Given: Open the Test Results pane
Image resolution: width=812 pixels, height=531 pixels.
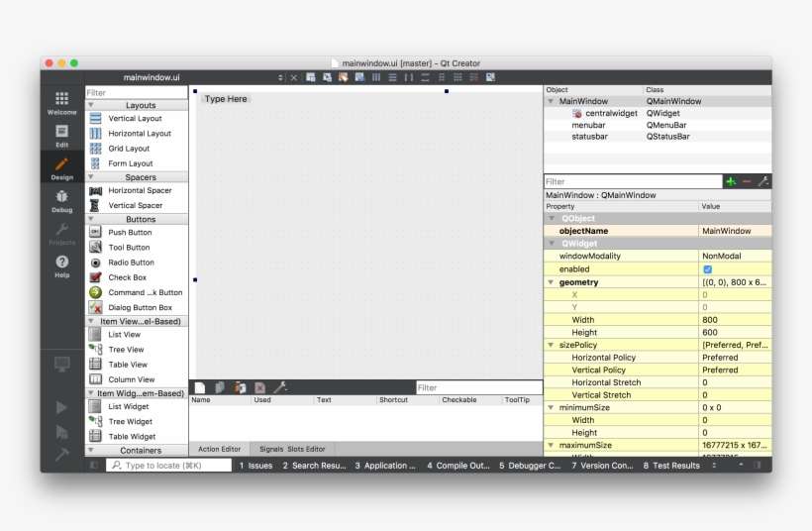Looking at the screenshot, I should tap(671, 466).
